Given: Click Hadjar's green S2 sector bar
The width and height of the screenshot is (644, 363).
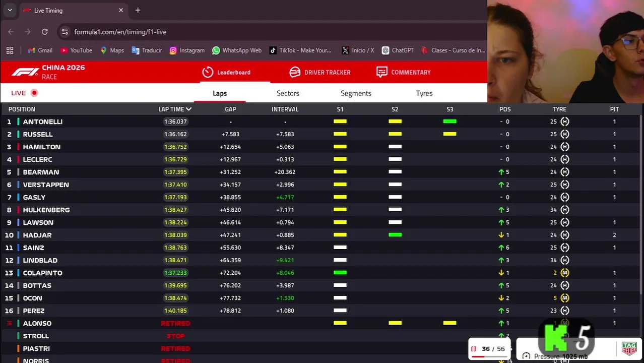Looking at the screenshot, I should (x=395, y=235).
